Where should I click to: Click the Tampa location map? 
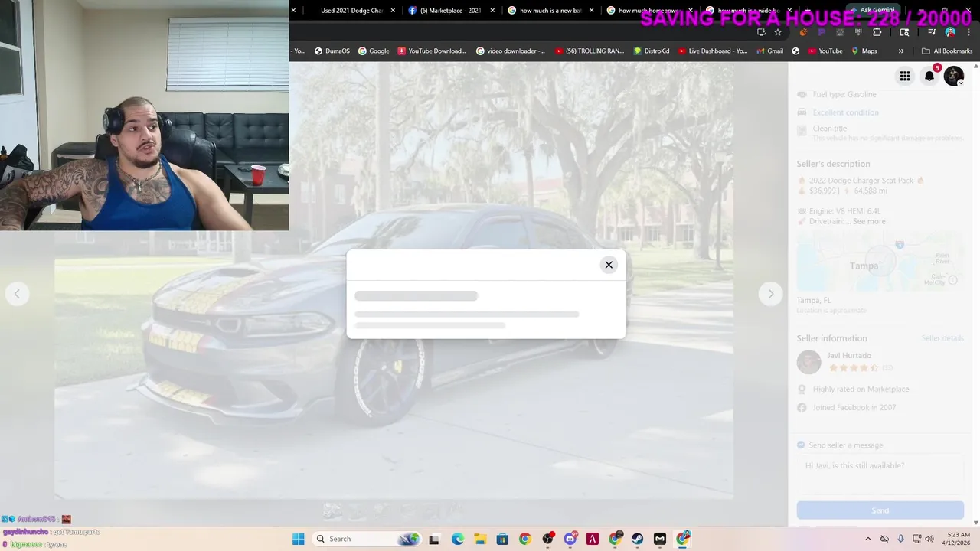pyautogui.click(x=880, y=262)
